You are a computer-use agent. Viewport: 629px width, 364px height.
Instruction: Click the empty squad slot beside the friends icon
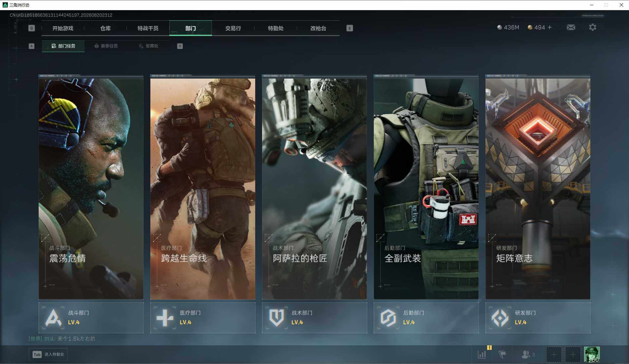[554, 355]
